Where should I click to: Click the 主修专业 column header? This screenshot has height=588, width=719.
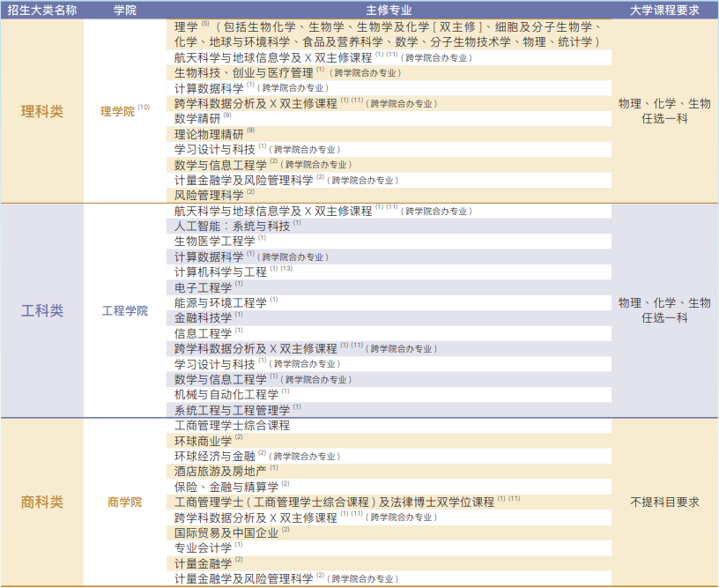point(389,10)
